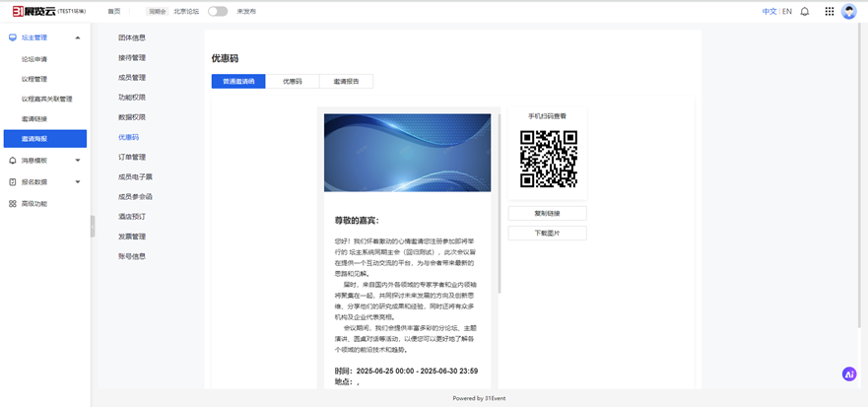
Task: Click the 时间 2025-06-25 date line
Action: [x=406, y=371]
